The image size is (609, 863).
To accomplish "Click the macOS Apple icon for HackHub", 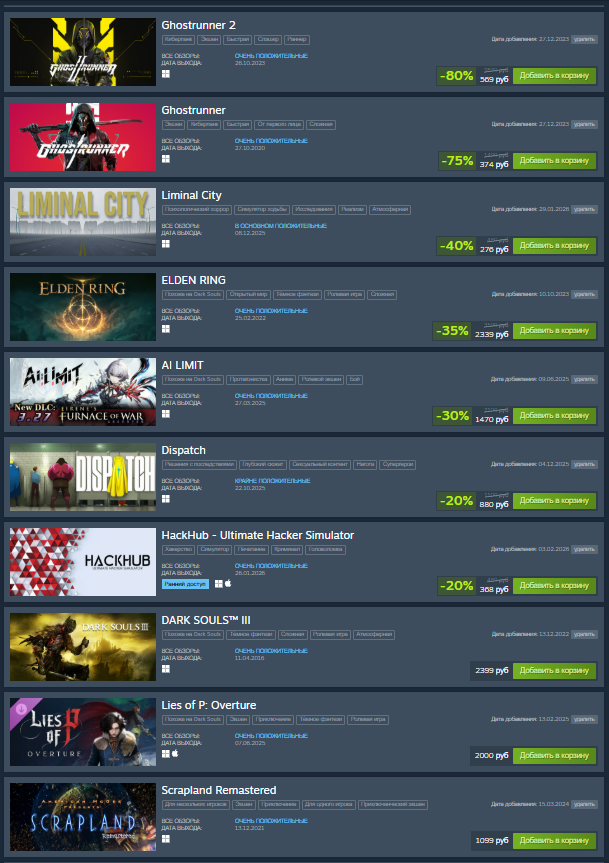I will pyautogui.click(x=228, y=583).
